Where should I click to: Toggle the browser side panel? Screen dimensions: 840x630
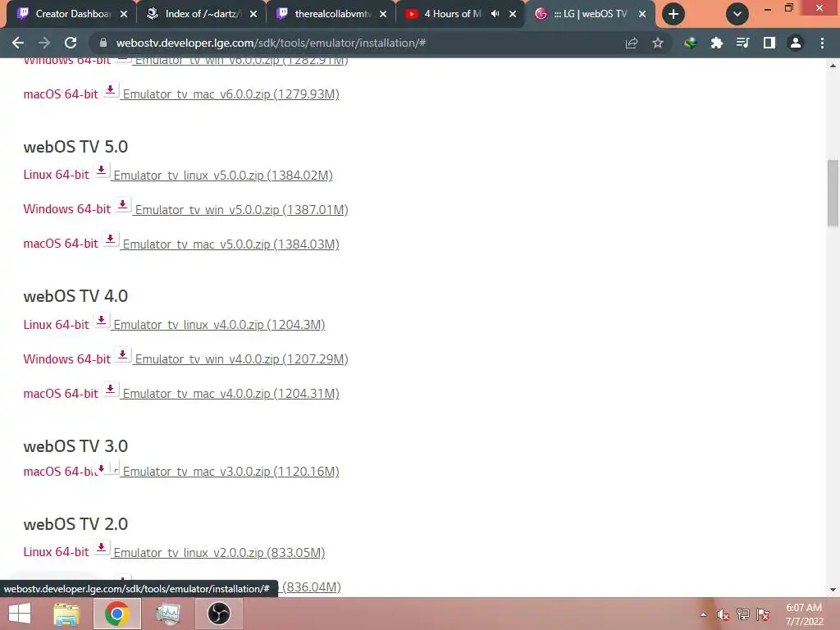coord(769,43)
